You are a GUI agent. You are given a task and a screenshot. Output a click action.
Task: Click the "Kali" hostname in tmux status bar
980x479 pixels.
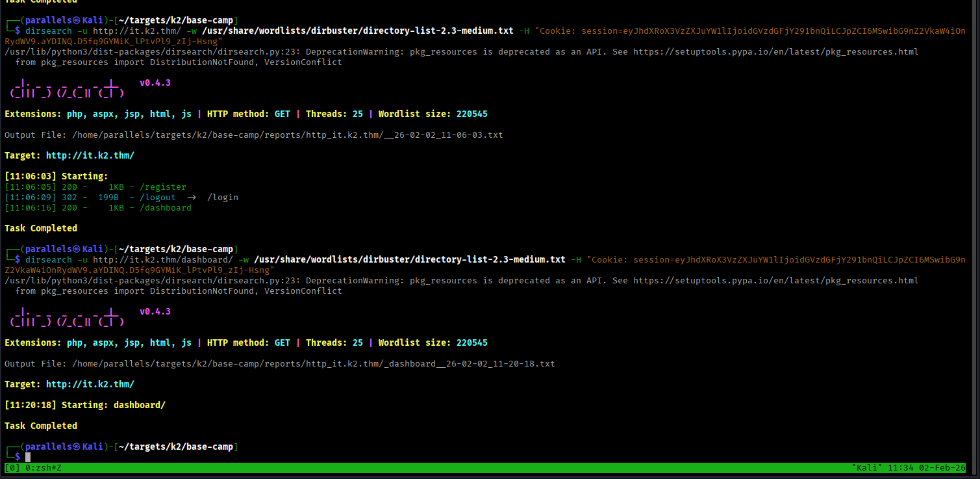(x=867, y=467)
